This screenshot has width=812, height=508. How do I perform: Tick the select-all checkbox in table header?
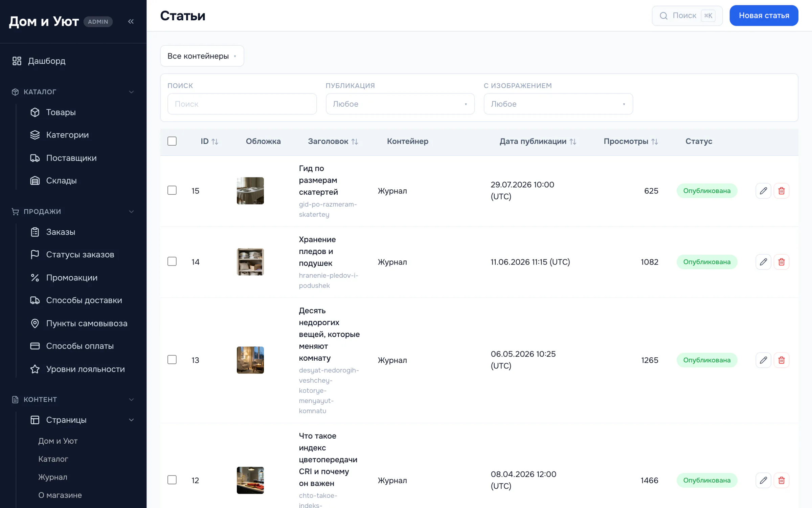tap(172, 141)
